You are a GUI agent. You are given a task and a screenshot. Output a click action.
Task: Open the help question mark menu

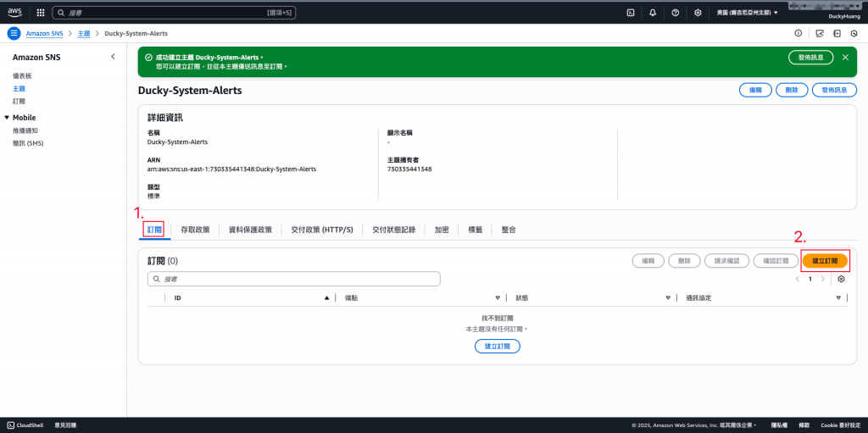pos(676,12)
